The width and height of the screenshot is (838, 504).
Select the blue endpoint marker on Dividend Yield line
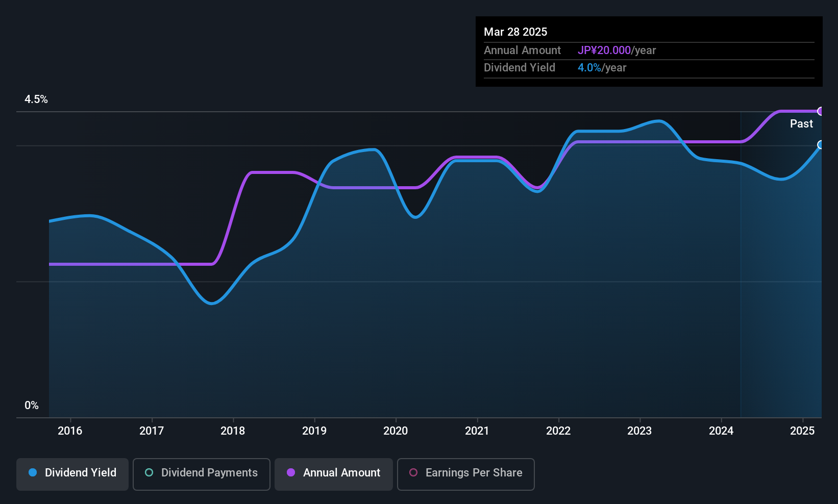tap(821, 145)
